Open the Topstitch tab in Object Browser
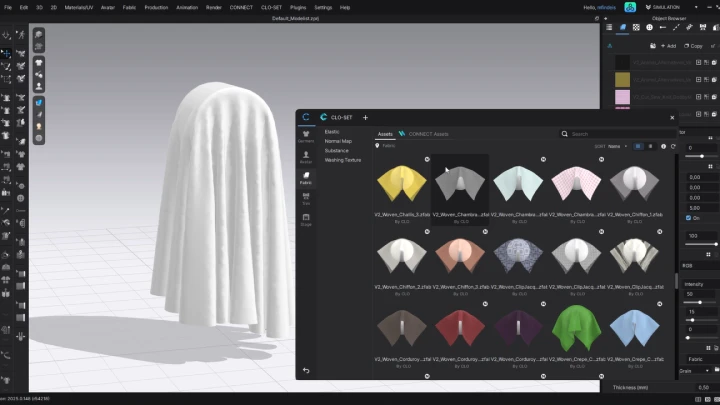Screen dimensions: 720x405 (676, 28)
